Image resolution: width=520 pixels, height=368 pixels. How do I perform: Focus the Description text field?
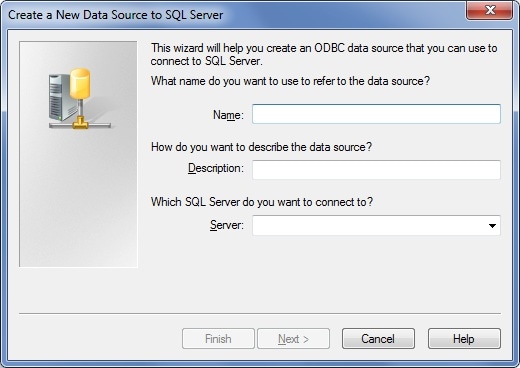[376, 170]
